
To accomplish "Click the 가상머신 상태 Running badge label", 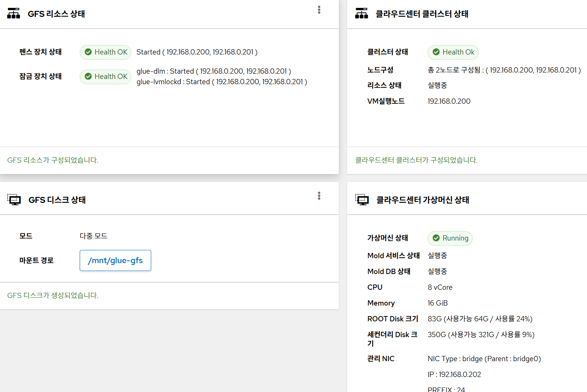I will pyautogui.click(x=455, y=238).
